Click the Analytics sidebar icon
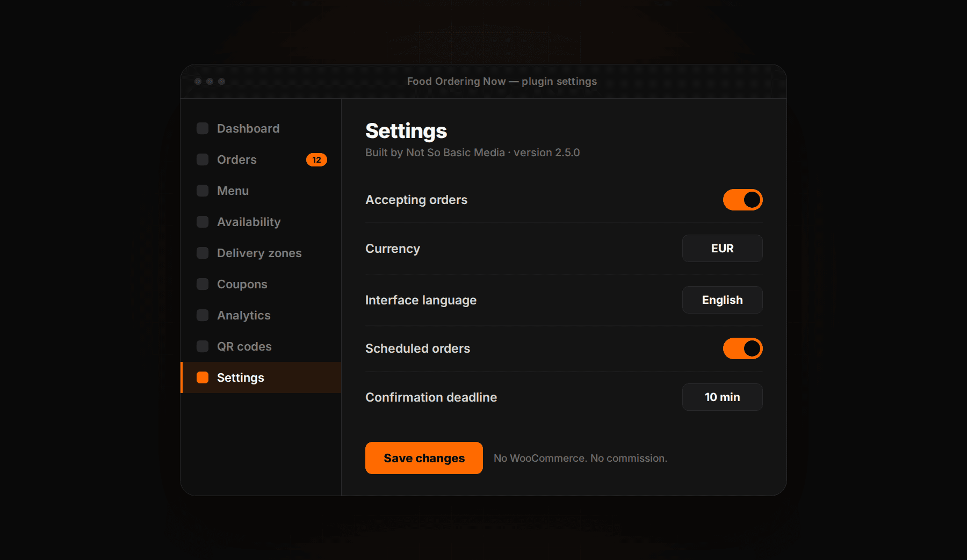 tap(203, 315)
